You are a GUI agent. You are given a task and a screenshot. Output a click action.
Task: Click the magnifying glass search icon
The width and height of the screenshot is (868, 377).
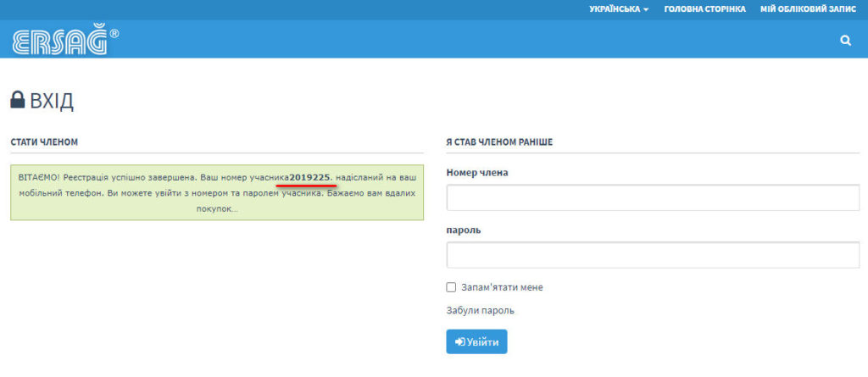click(x=845, y=40)
